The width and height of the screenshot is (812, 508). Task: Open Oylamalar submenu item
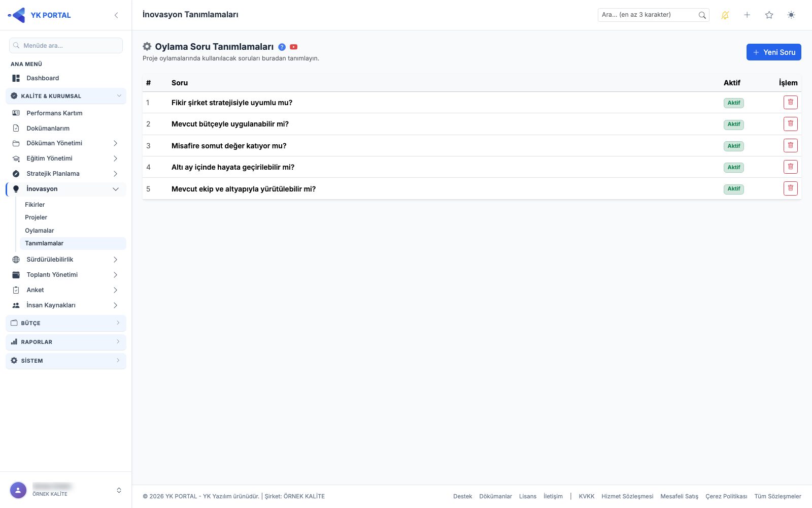pos(73,231)
